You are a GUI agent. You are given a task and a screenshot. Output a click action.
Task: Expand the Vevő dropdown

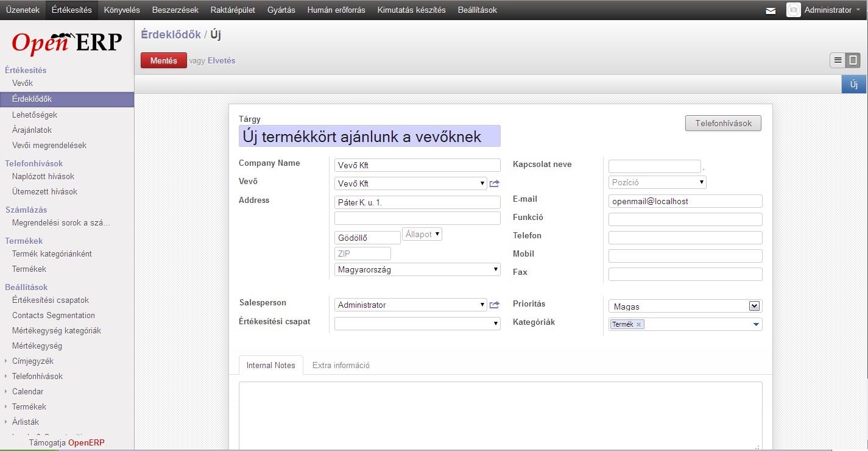click(482, 183)
